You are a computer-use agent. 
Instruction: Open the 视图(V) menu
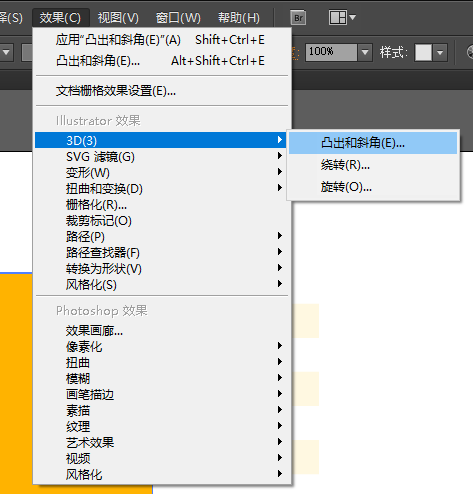pos(118,18)
